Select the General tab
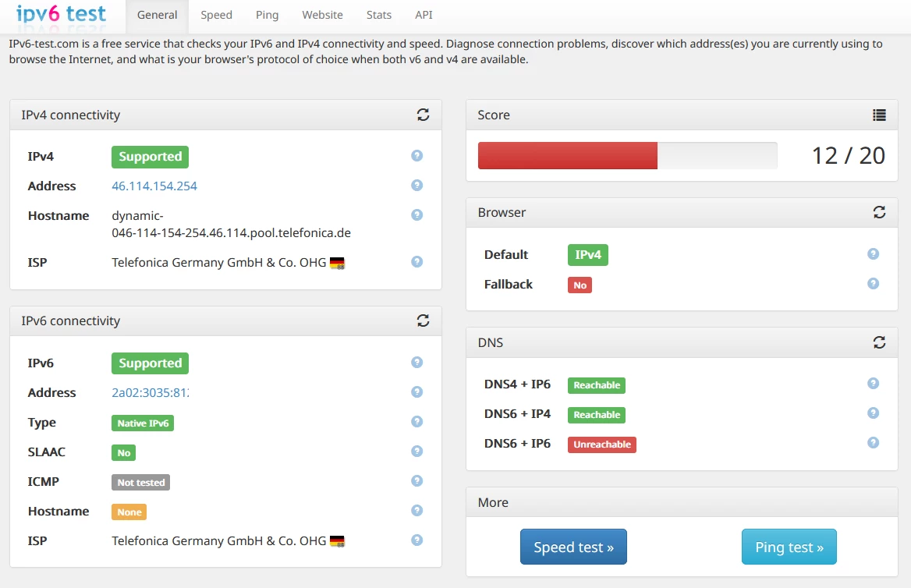Viewport: 911px width, 588px height. (157, 15)
